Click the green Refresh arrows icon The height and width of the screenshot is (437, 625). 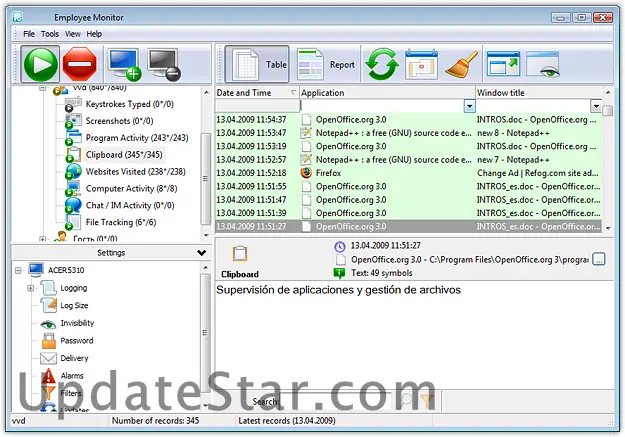pyautogui.click(x=382, y=65)
